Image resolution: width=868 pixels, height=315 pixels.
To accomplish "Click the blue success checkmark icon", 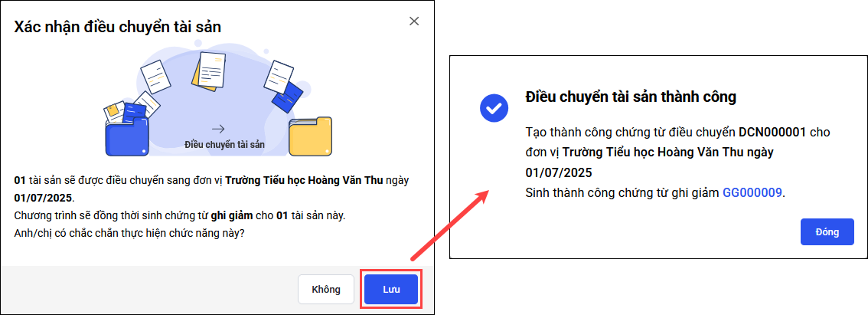I will pos(494,107).
